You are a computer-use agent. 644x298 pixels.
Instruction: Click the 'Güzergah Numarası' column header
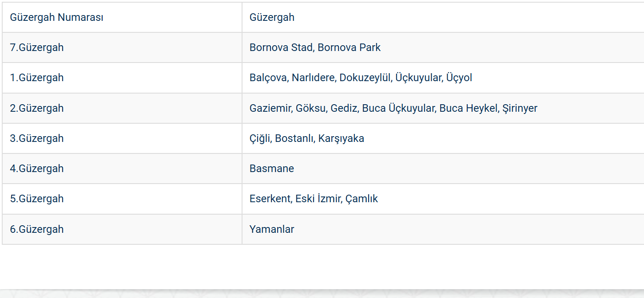point(56,17)
